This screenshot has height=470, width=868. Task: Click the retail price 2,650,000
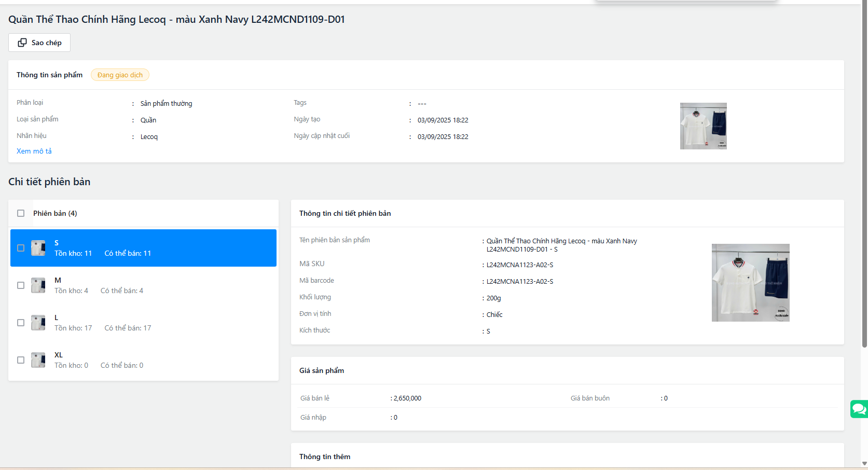pyautogui.click(x=407, y=398)
